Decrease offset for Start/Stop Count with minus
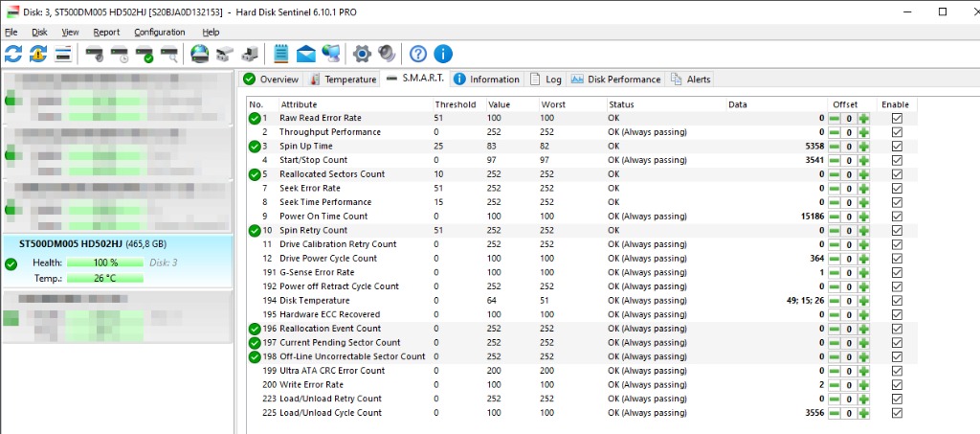 click(835, 160)
